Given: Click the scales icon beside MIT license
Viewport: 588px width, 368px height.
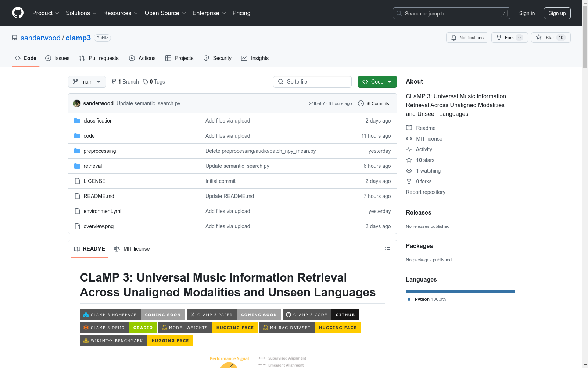Looking at the screenshot, I should [409, 139].
